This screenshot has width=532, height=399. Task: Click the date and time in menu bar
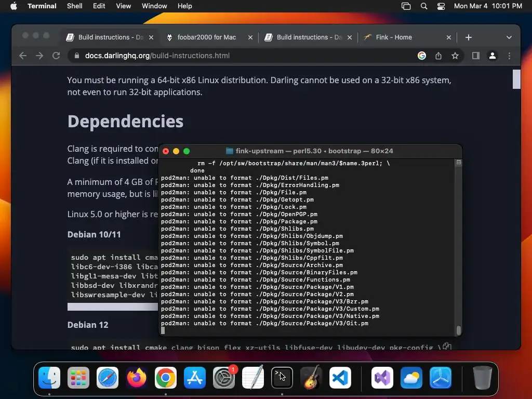coord(488,6)
